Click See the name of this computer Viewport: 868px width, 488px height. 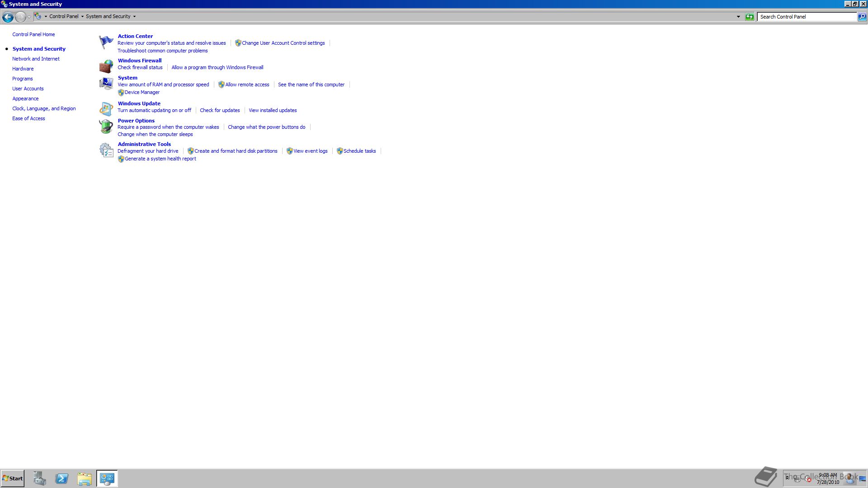tap(311, 84)
